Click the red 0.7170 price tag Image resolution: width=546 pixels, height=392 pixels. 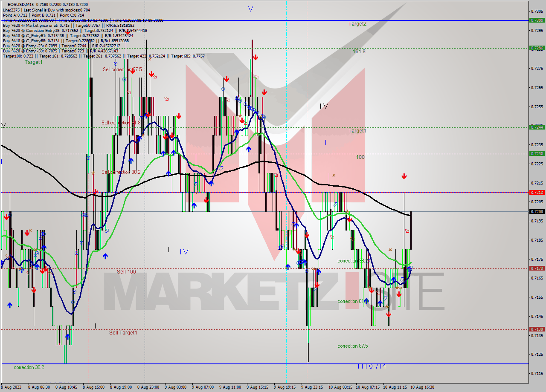(536, 268)
